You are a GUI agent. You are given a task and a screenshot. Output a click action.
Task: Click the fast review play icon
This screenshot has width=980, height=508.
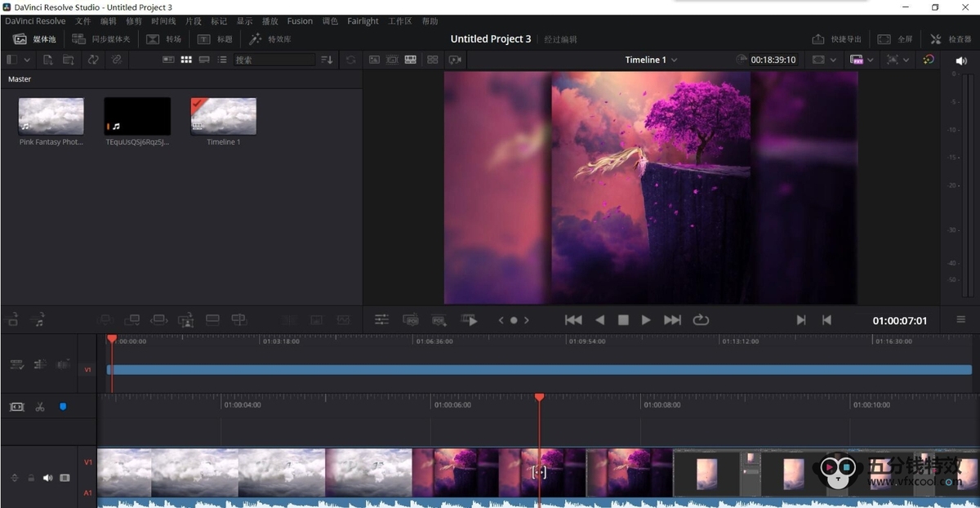[469, 320]
